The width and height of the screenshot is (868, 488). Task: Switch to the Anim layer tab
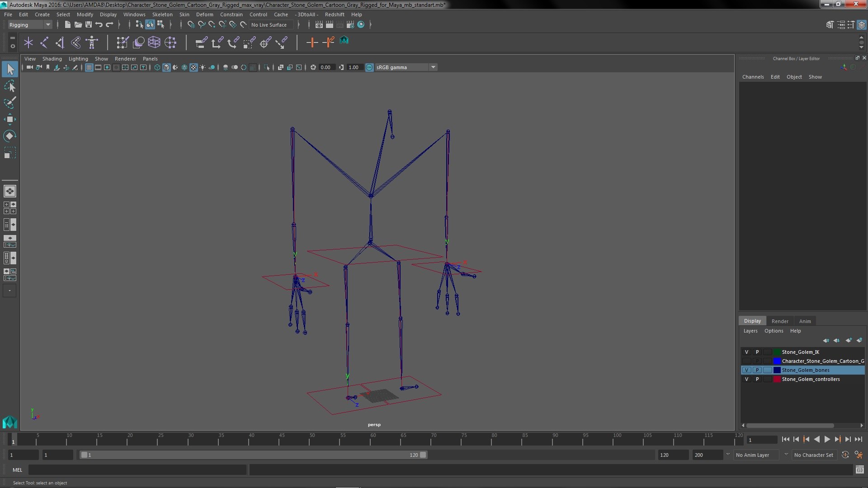tap(805, 321)
